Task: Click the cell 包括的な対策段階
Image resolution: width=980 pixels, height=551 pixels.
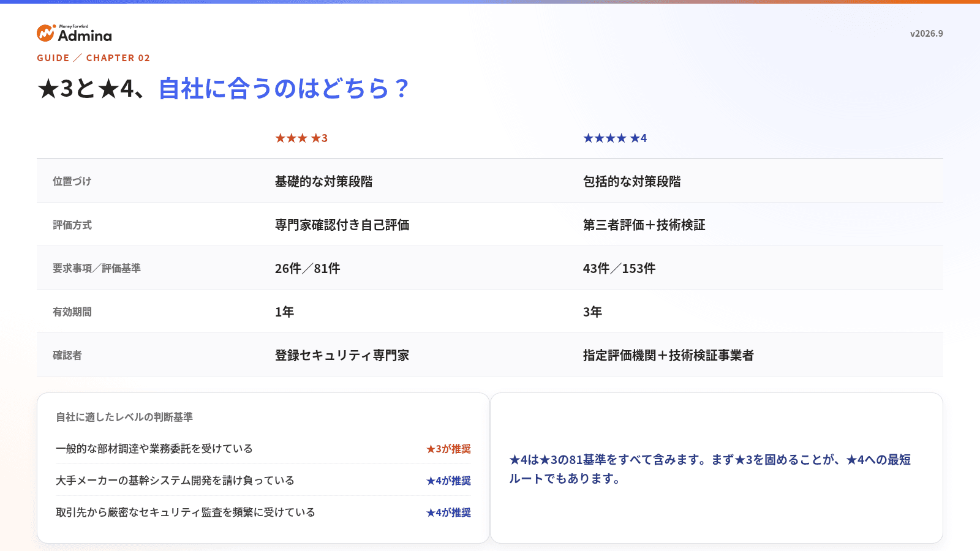Action: pos(631,181)
